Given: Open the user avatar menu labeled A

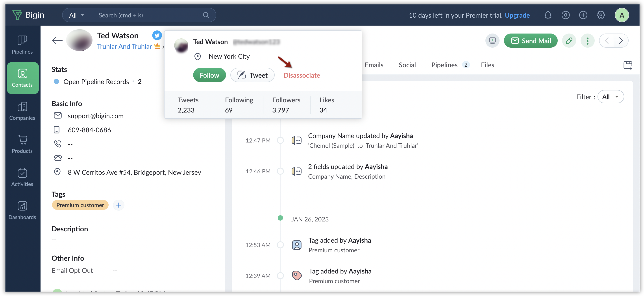Looking at the screenshot, I should pos(622,15).
